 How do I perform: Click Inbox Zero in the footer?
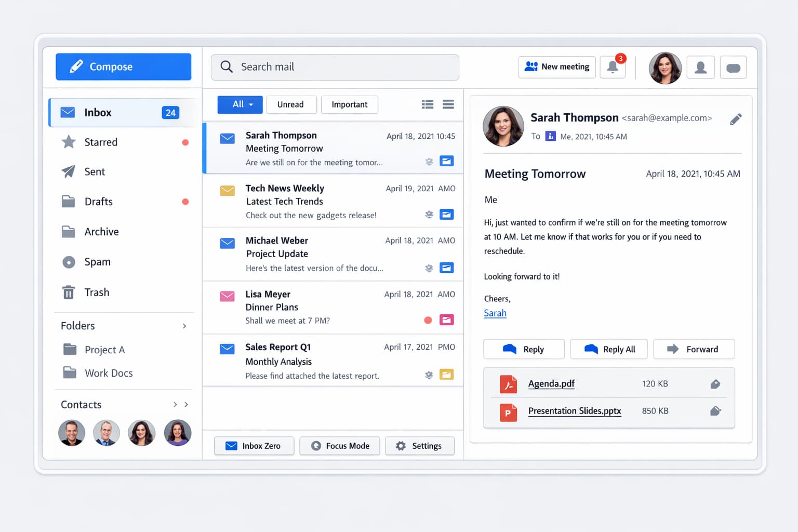pos(254,446)
